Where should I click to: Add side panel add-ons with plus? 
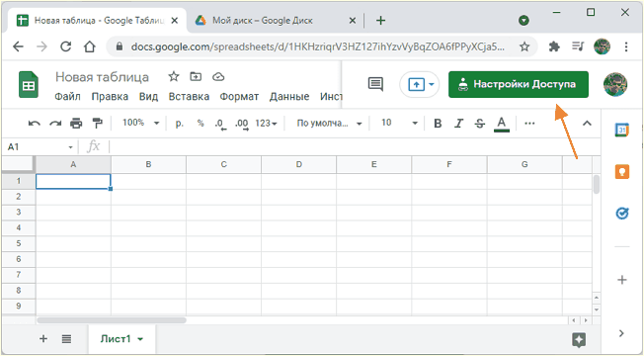click(622, 280)
